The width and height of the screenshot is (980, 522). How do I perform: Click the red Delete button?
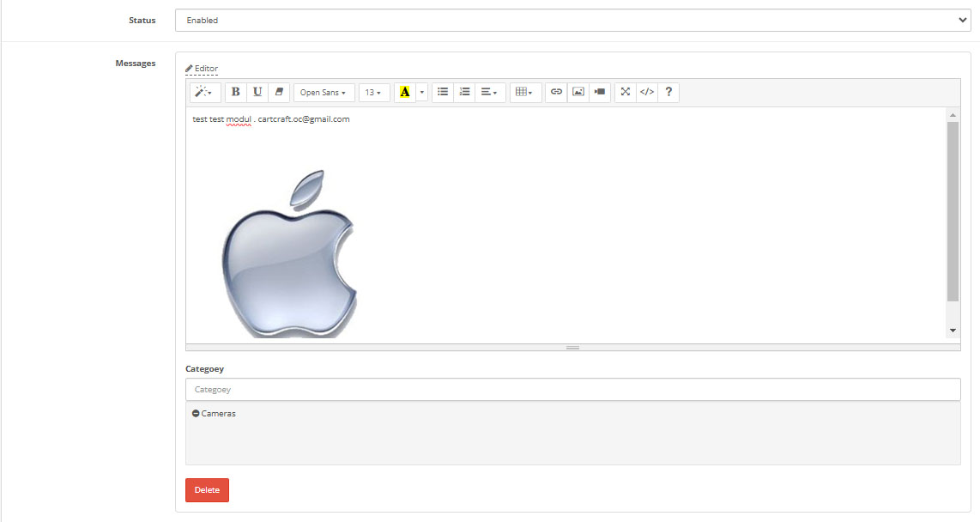tap(207, 490)
